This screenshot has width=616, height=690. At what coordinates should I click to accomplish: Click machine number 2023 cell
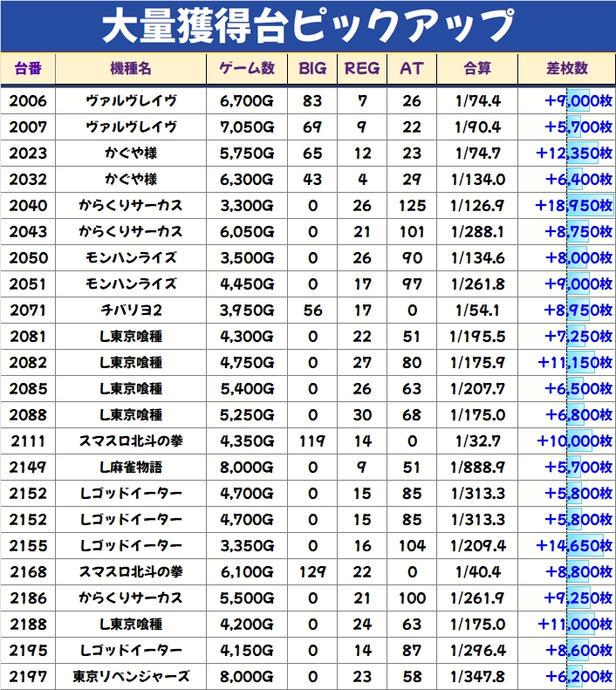(28, 154)
